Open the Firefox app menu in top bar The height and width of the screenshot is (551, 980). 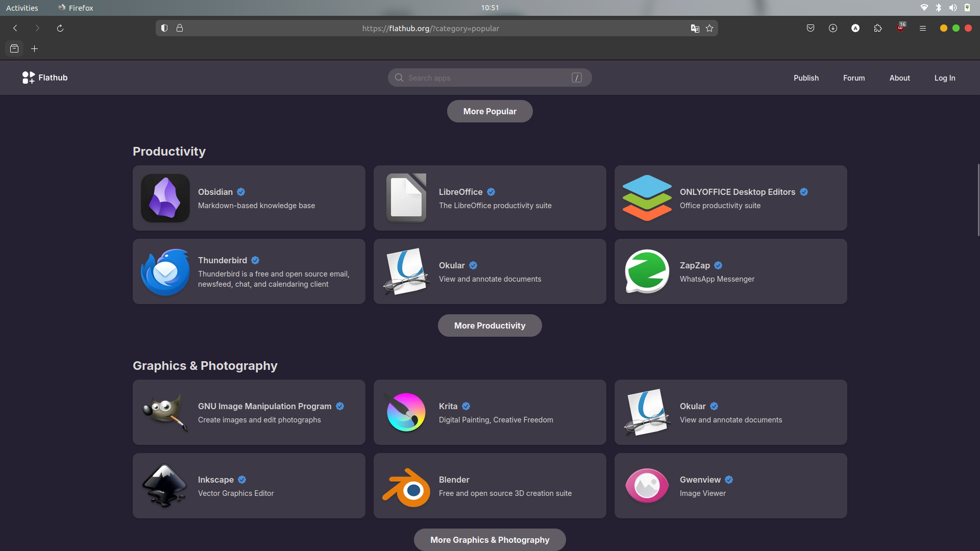[x=76, y=8]
